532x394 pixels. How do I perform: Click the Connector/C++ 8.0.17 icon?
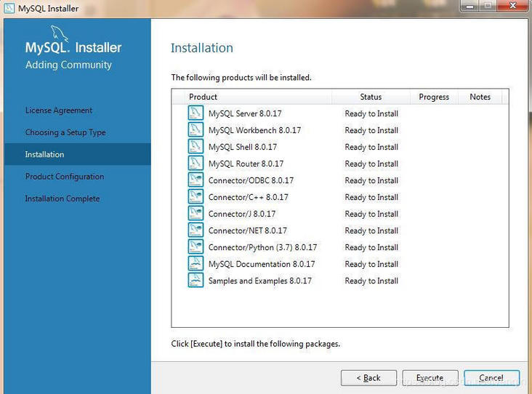(x=196, y=196)
